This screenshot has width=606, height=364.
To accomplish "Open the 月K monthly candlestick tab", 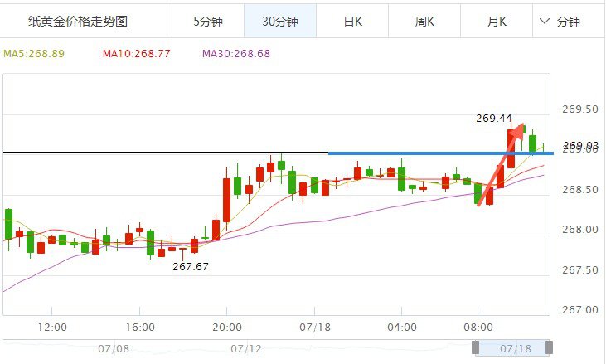I will (x=497, y=22).
